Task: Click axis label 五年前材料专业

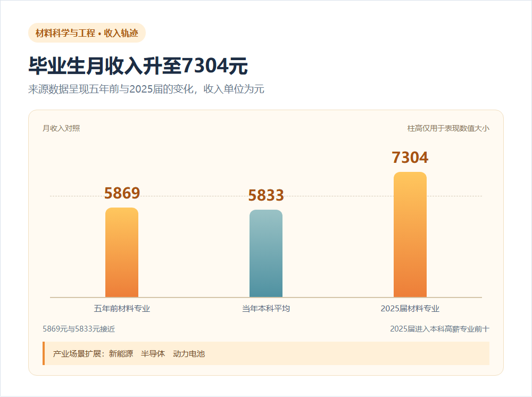Action: coord(122,309)
